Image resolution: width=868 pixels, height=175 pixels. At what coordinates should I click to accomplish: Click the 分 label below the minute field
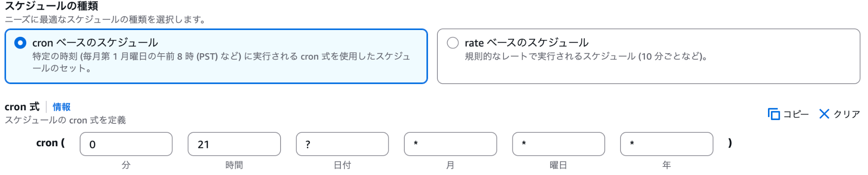click(x=126, y=165)
